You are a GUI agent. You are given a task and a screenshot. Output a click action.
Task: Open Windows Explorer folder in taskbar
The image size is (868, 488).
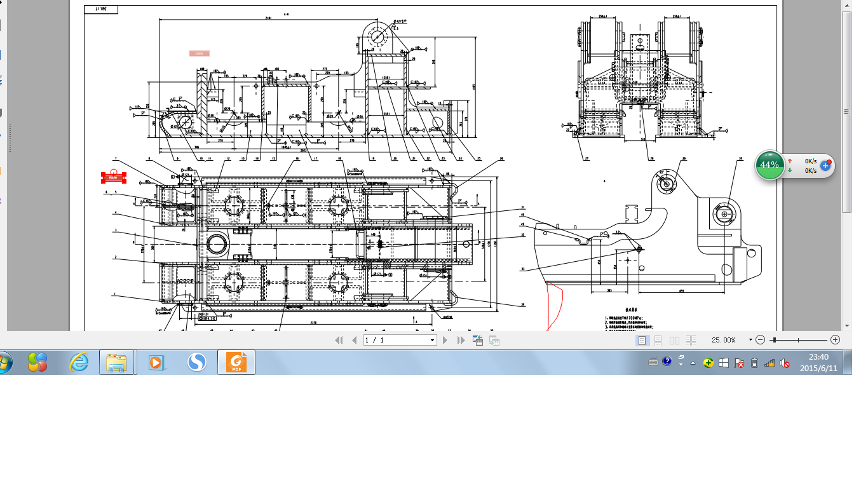point(117,363)
